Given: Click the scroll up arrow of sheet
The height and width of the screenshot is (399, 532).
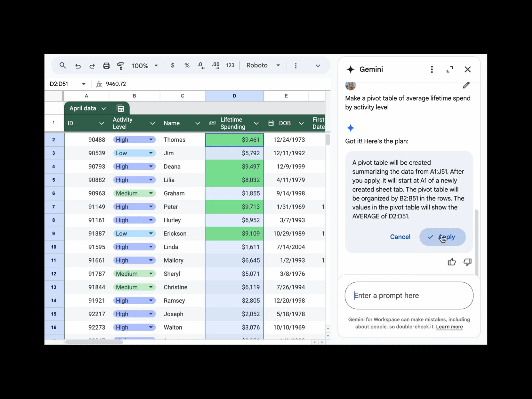Looking at the screenshot, I should 328,329.
